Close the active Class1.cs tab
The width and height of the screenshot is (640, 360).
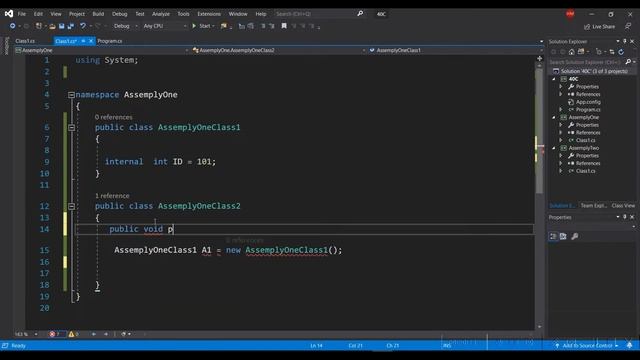click(91, 41)
